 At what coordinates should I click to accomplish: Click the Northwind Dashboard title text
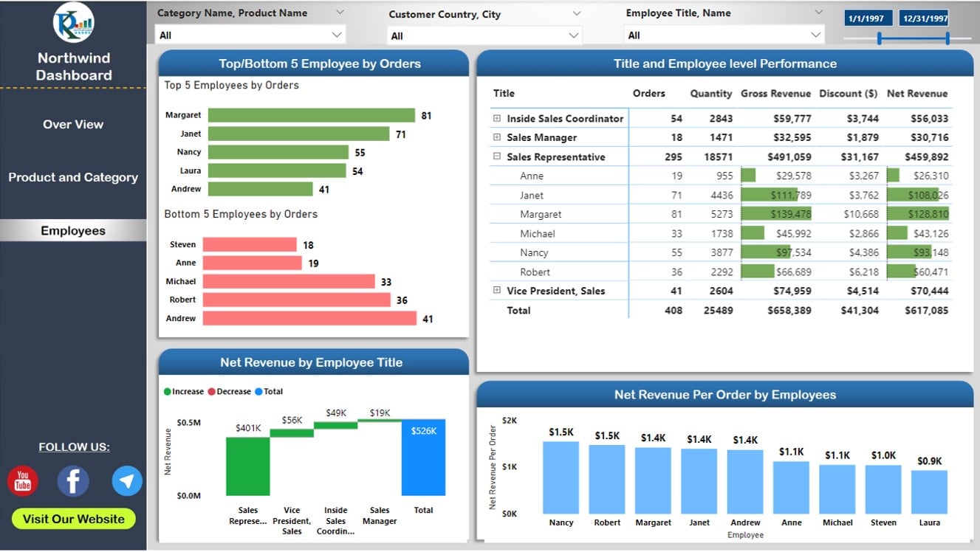74,66
